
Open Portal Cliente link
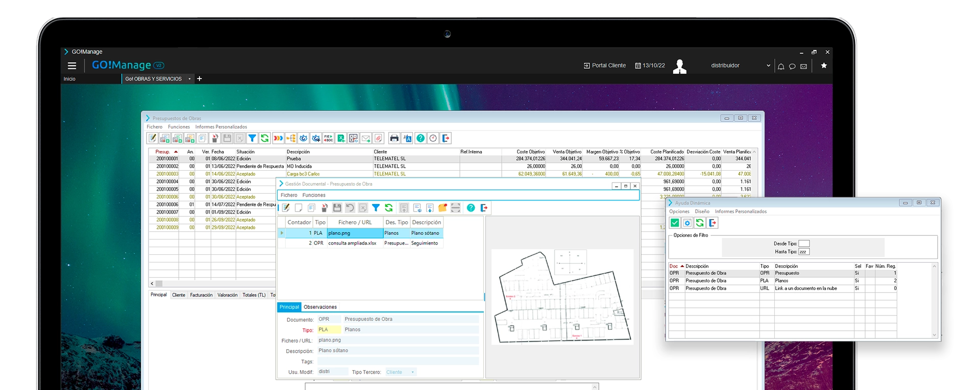605,65
